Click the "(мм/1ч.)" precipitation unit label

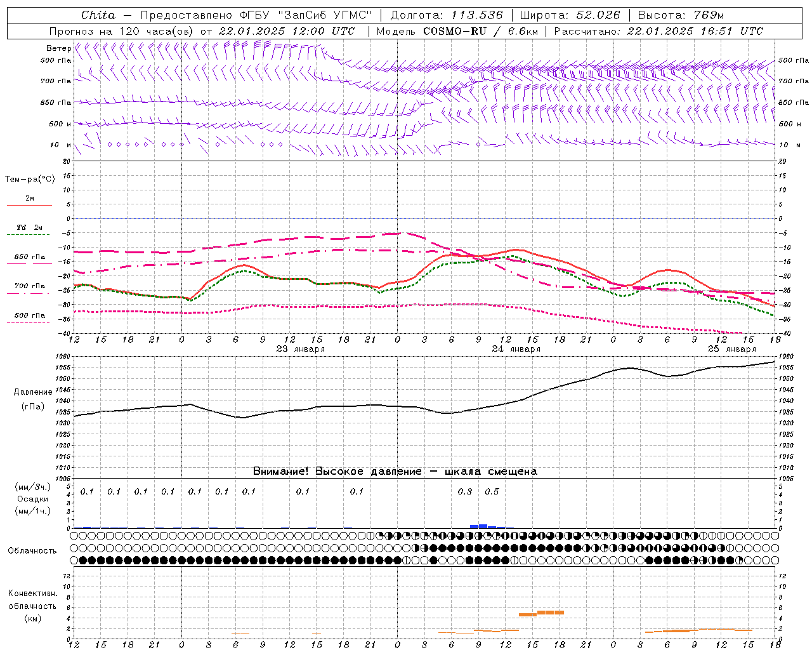click(x=33, y=511)
